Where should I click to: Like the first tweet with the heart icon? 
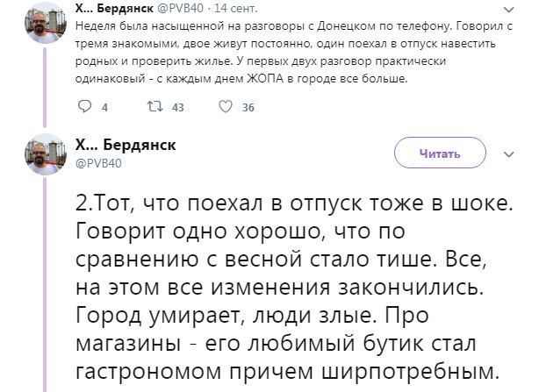pos(226,107)
